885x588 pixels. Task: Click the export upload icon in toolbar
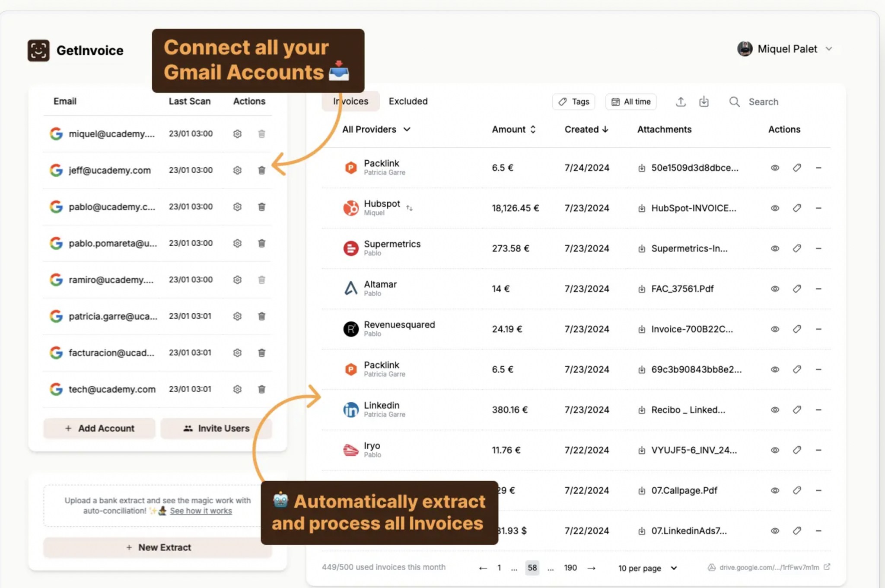(681, 102)
